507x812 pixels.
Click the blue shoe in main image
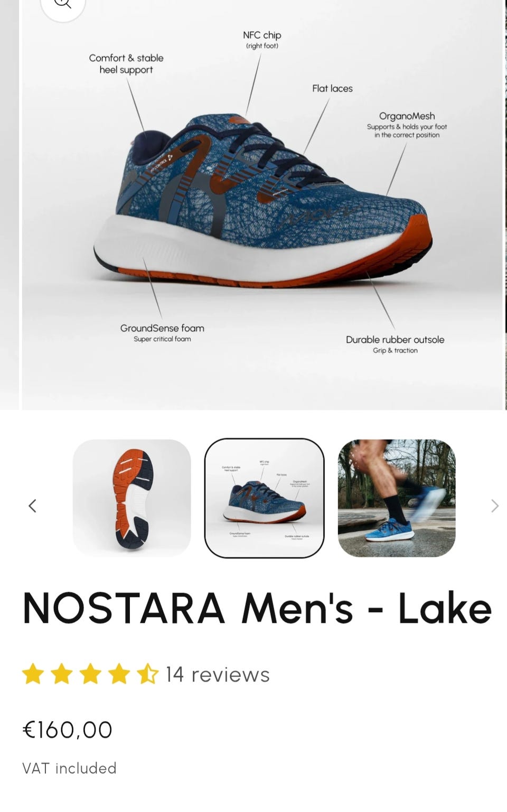click(x=263, y=201)
